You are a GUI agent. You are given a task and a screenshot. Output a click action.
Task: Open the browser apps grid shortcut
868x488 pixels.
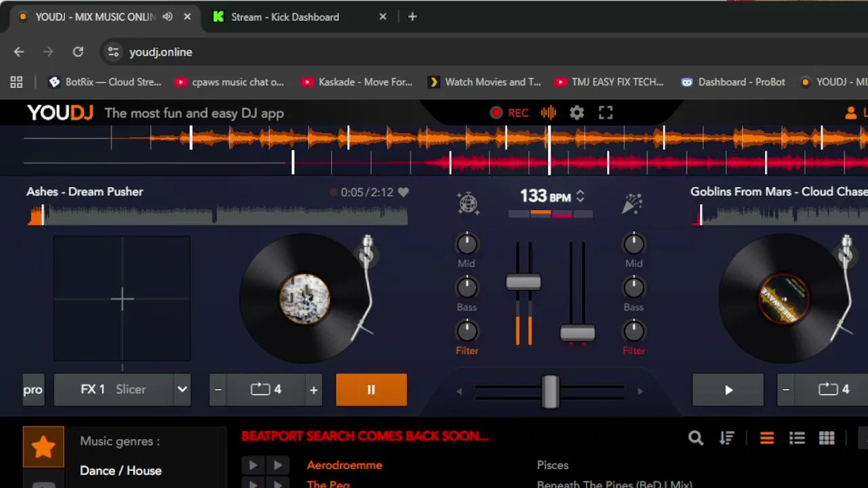click(x=16, y=82)
